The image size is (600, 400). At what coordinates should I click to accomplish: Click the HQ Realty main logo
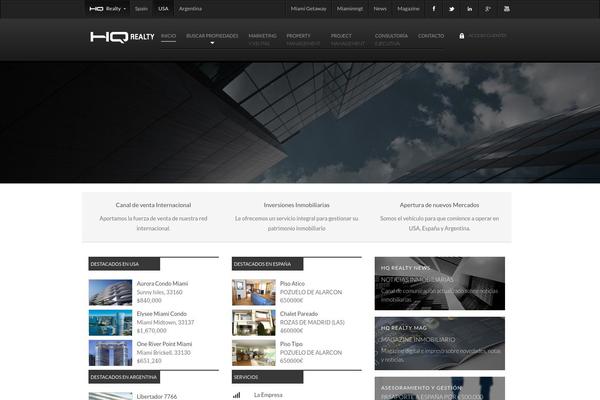122,37
